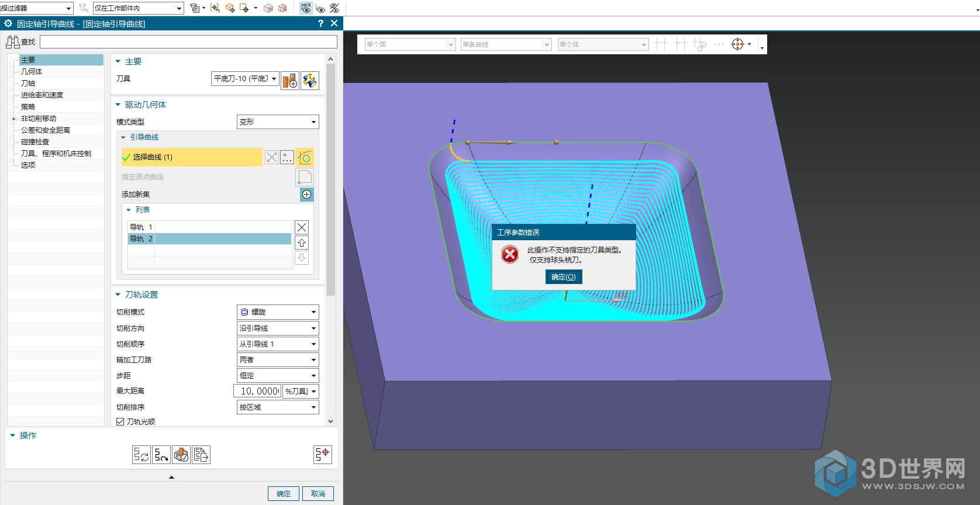980x505 pixels.
Task: Click the reset filter funnel icon
Action: coord(84,8)
